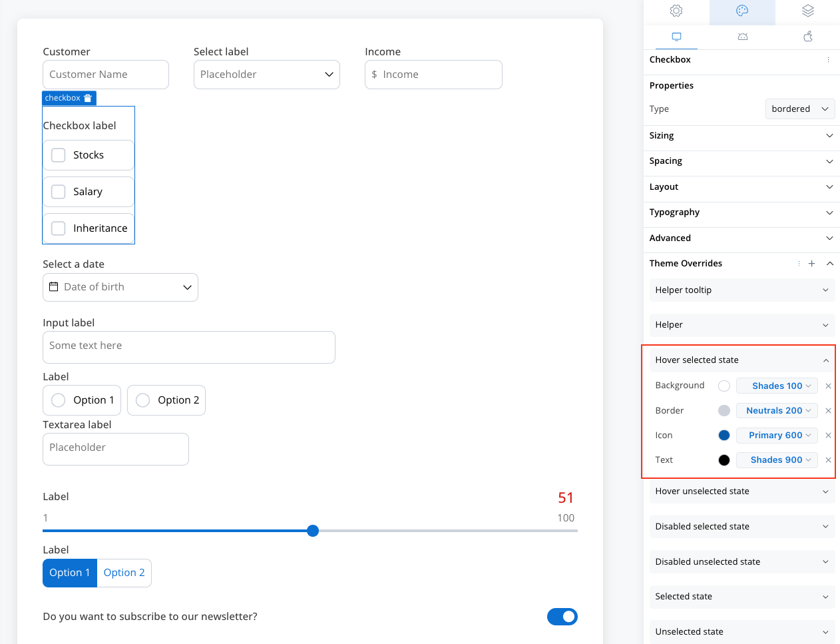
Task: Expand Hover unselected state override
Action: [741, 491]
